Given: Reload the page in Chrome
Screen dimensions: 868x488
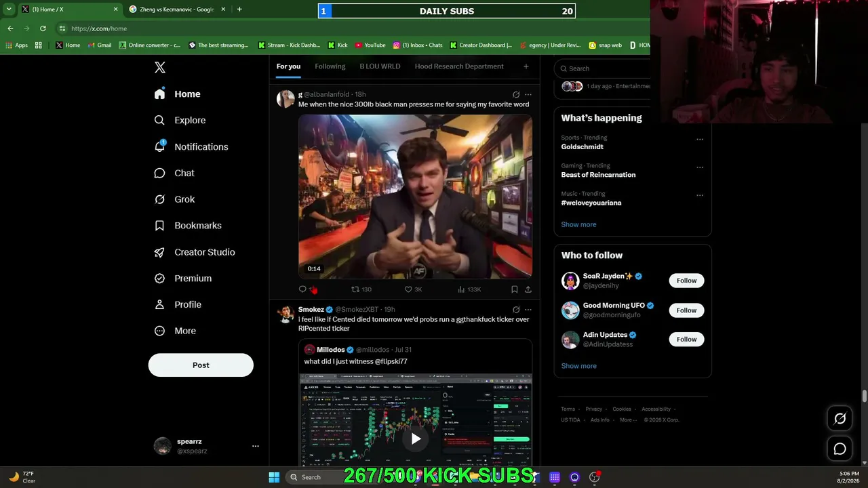Looking at the screenshot, I should click(43, 28).
